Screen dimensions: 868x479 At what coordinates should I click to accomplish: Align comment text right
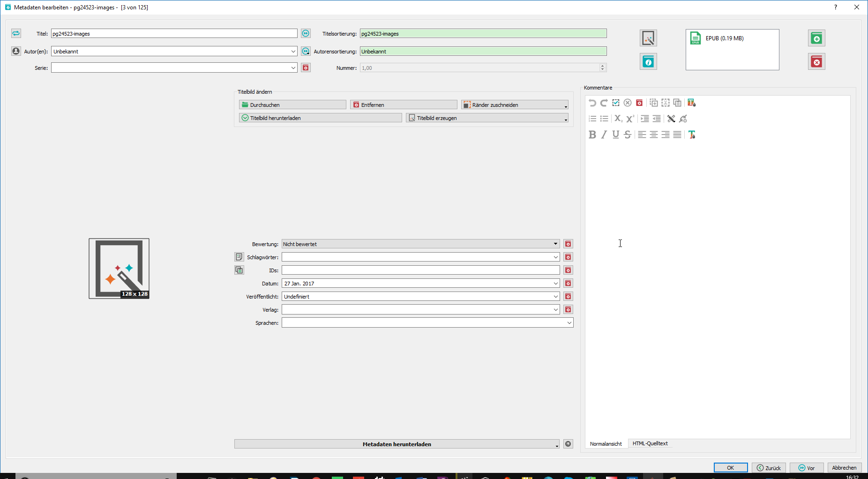pos(666,135)
